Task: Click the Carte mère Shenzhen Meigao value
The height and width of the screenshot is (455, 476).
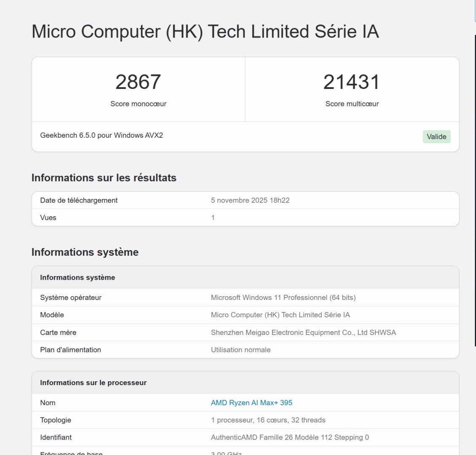Action: 303,332
